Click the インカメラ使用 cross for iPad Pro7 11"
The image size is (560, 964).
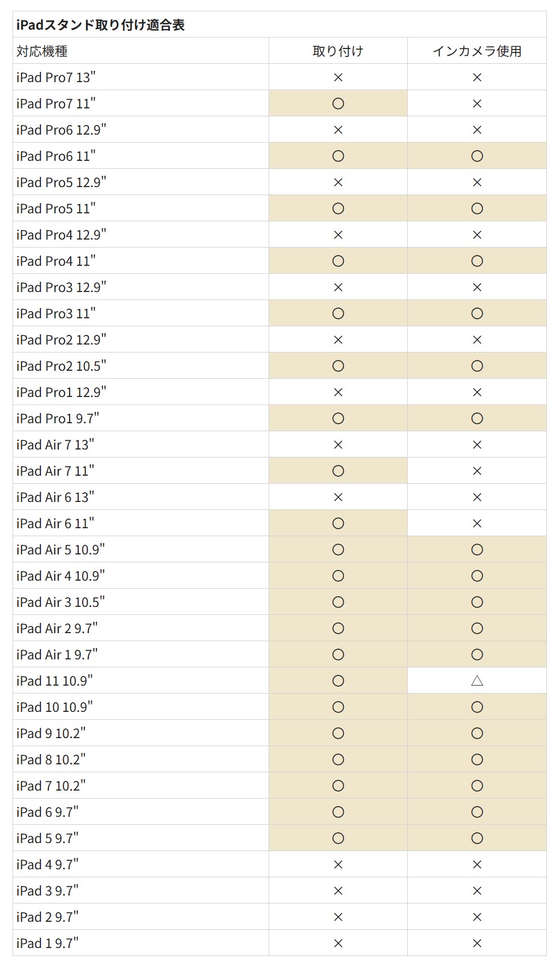tap(477, 103)
